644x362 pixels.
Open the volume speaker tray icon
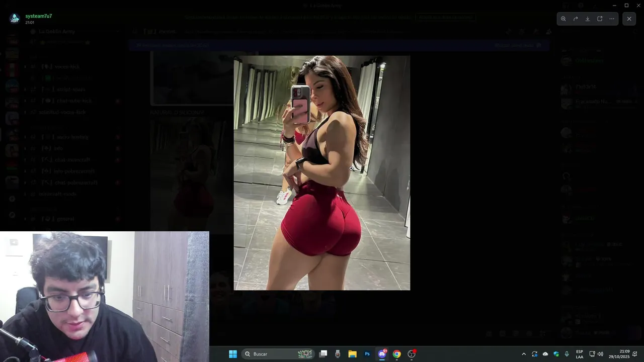600,354
